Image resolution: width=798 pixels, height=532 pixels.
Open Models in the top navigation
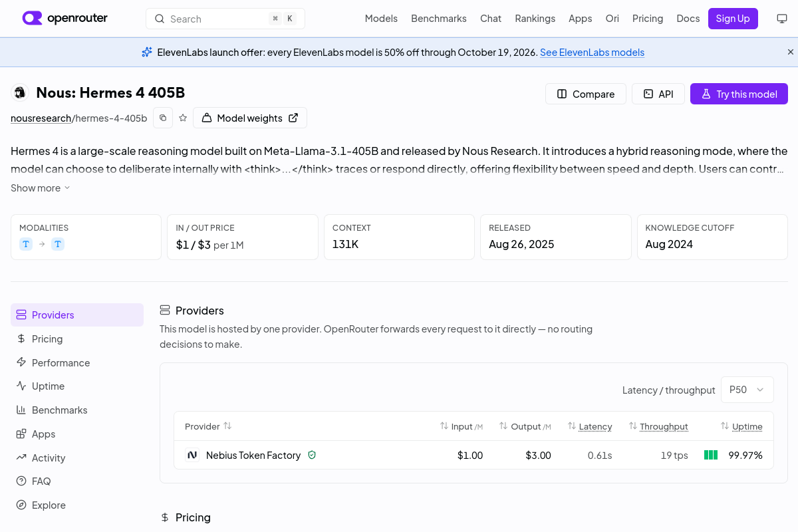pyautogui.click(x=381, y=19)
